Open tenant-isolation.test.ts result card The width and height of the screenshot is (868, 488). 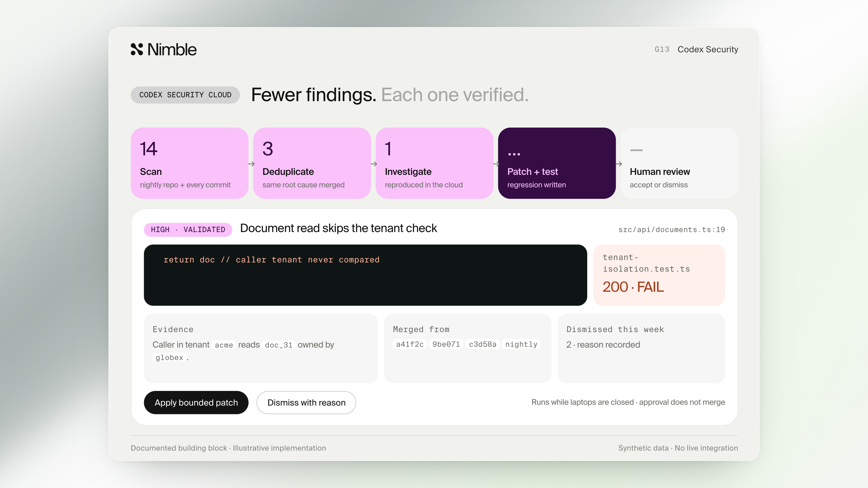[659, 275]
